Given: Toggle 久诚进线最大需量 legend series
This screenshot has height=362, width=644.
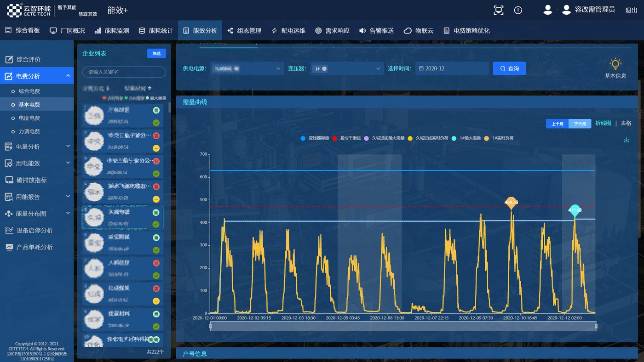Looking at the screenshot, I should point(384,138).
